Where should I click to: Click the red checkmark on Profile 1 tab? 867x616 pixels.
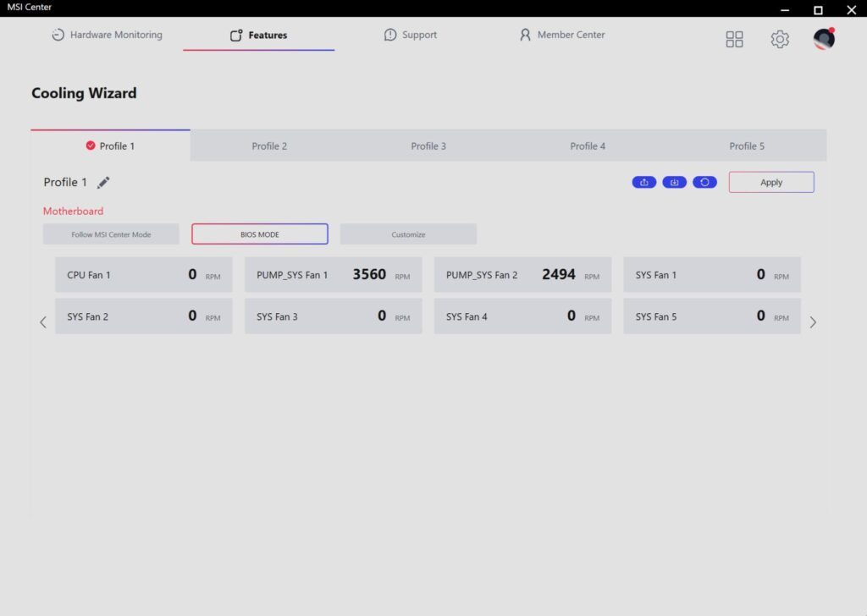91,146
